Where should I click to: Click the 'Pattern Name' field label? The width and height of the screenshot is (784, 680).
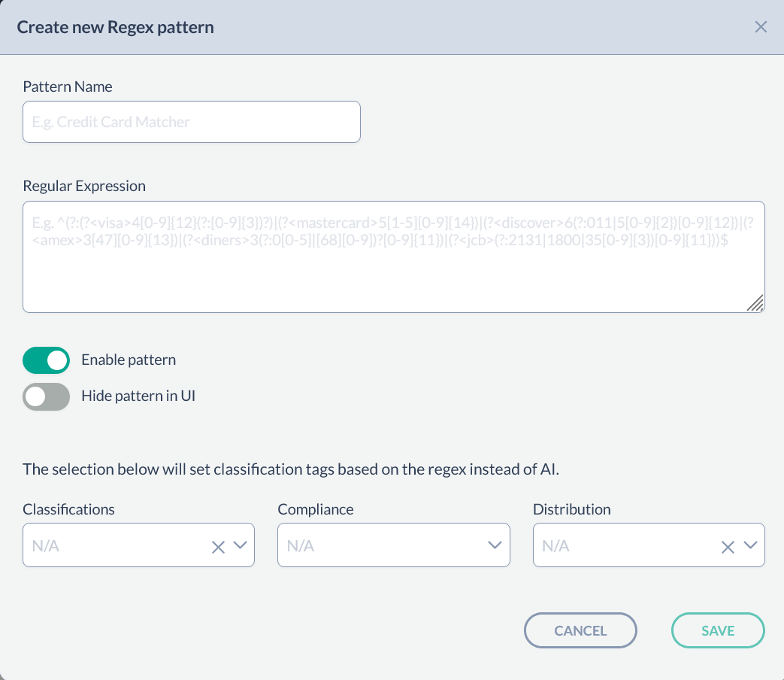(68, 87)
